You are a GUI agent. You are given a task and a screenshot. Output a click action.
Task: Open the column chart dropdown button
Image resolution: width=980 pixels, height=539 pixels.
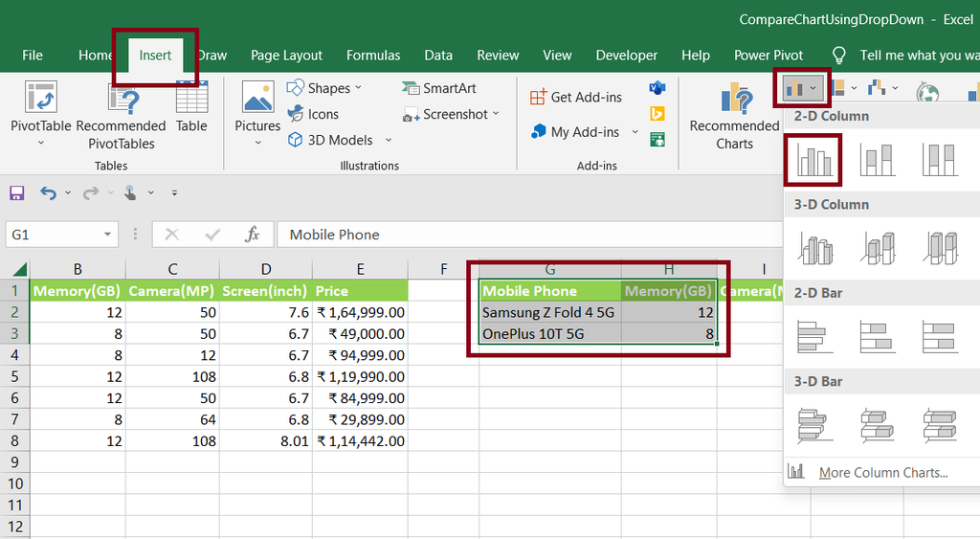802,89
